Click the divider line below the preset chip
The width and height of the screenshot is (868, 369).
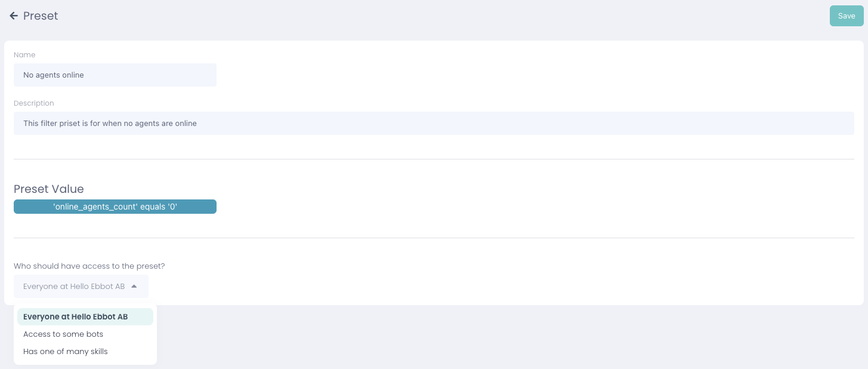434,238
